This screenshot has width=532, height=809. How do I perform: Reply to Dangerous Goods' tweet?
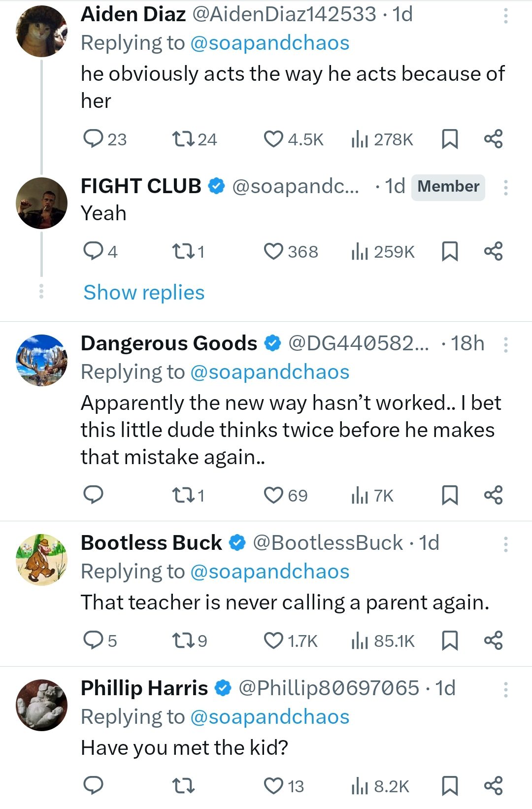(93, 494)
